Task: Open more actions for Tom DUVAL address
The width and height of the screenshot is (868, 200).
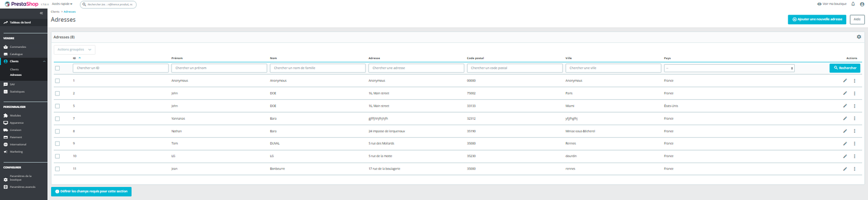Action: click(x=854, y=144)
